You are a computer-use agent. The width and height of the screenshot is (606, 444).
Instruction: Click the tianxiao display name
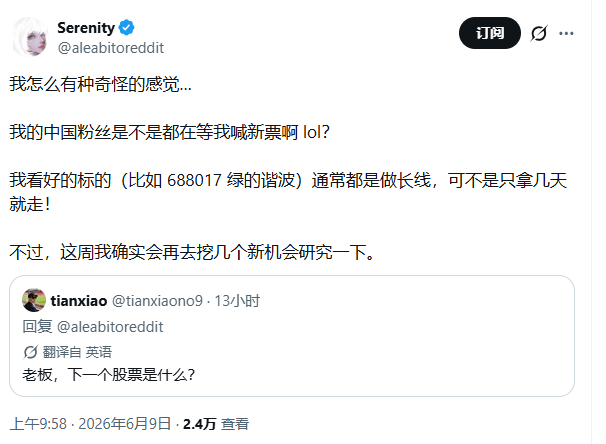(79, 301)
